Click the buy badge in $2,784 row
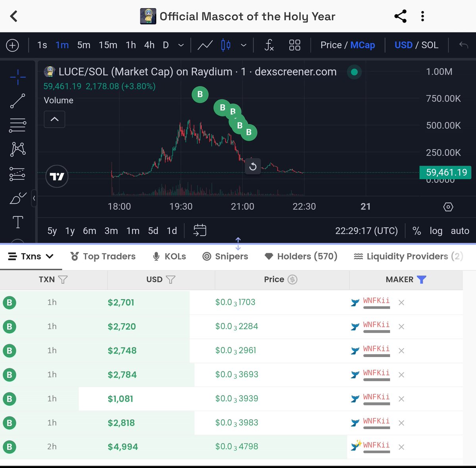476x468 pixels. tap(10, 374)
